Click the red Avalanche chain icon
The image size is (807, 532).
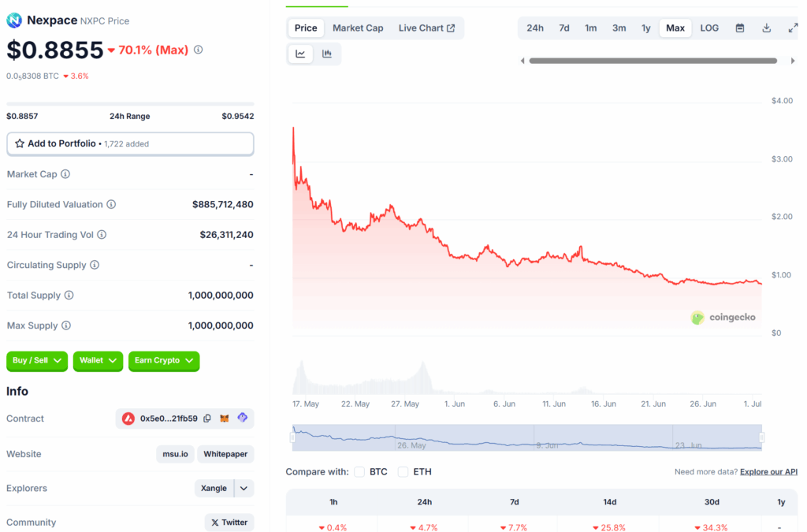click(x=128, y=419)
